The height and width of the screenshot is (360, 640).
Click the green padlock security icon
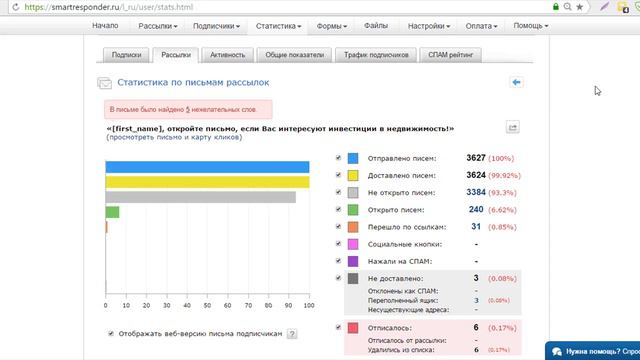tap(556, 7)
